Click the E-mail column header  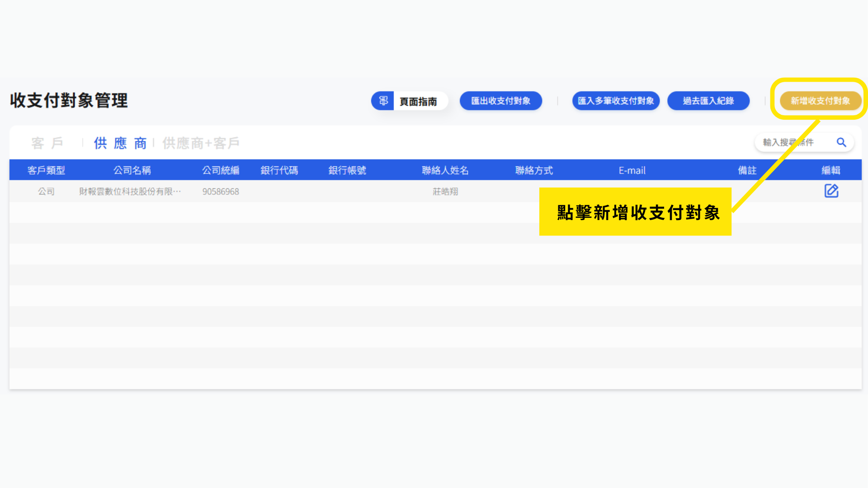632,170
